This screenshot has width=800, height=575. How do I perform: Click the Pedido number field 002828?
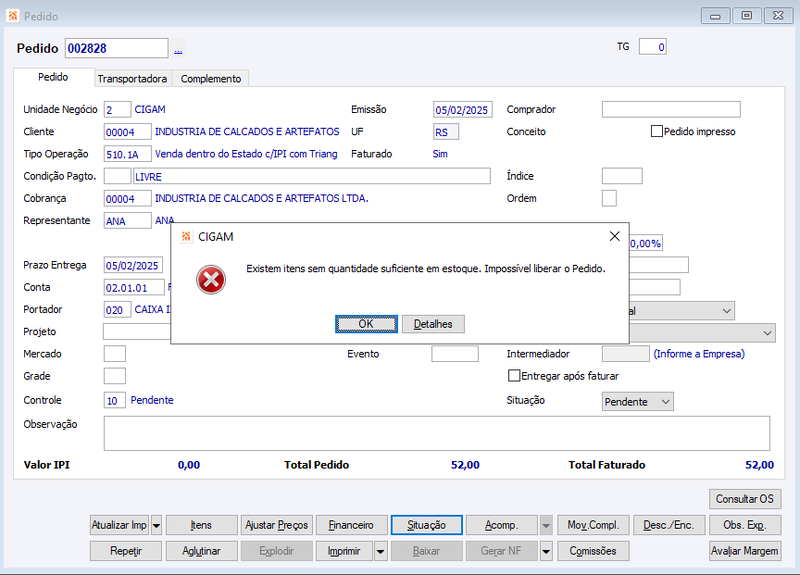click(116, 48)
